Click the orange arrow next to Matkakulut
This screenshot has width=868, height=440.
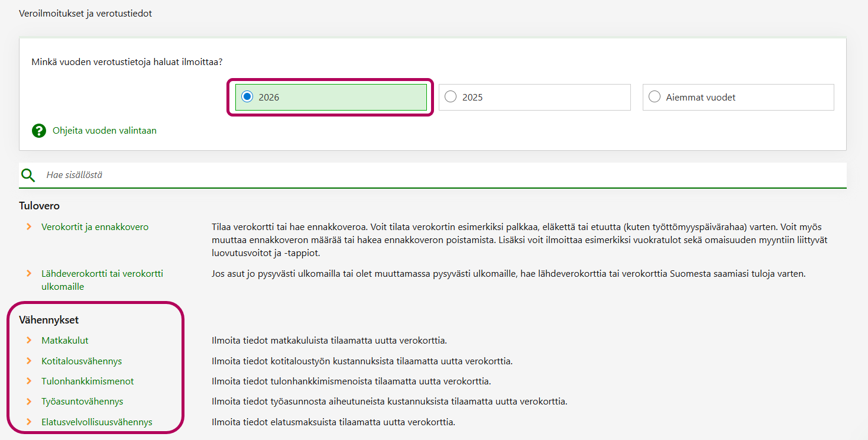tap(28, 341)
